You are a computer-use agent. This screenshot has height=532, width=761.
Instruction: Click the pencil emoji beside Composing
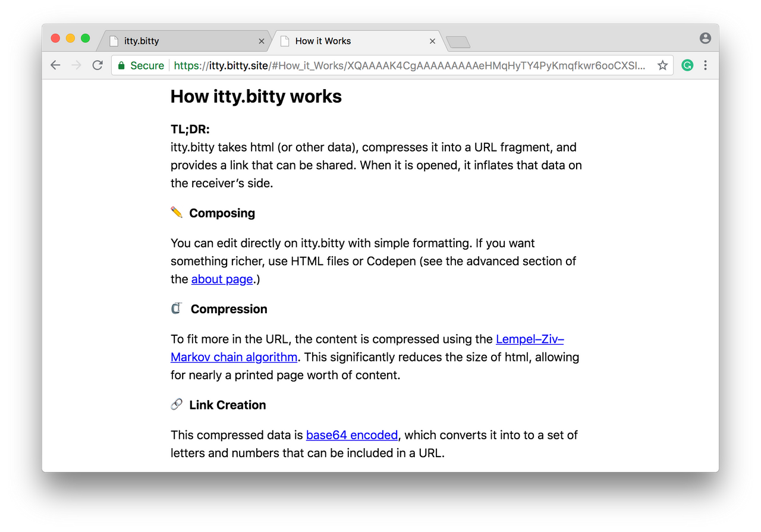pyautogui.click(x=177, y=212)
